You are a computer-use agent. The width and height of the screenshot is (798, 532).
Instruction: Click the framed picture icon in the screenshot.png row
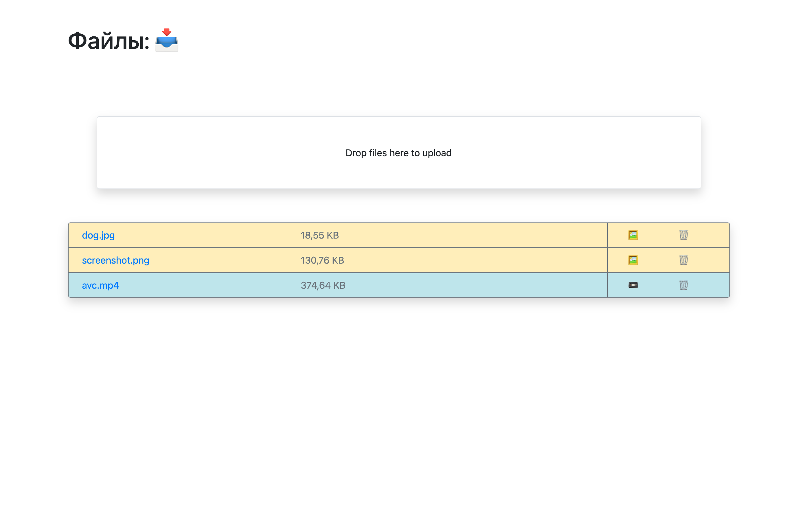click(x=633, y=260)
